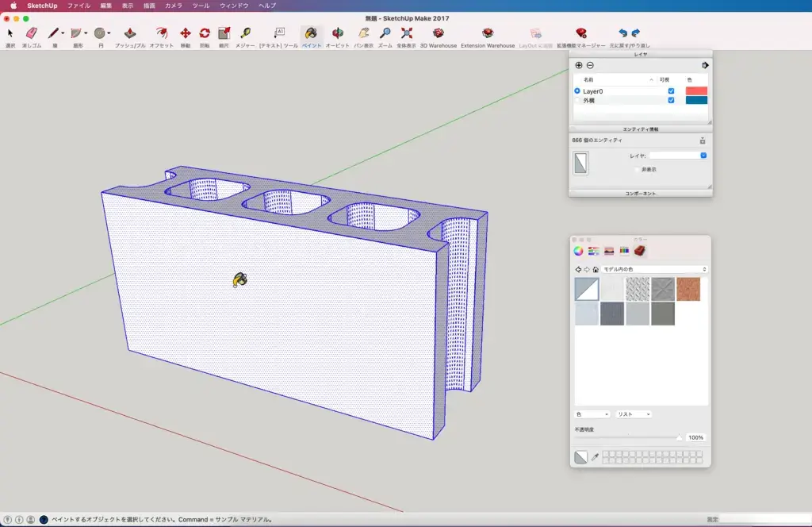This screenshot has width=812, height=527.
Task: Sort layers by 名前 column
Action: pos(588,80)
